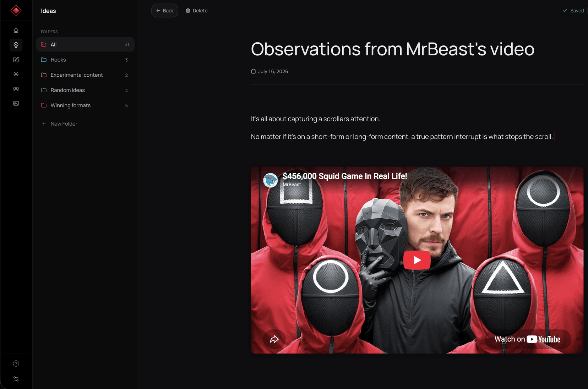Delete this idea note
This screenshot has width=588, height=389.
[x=197, y=11]
